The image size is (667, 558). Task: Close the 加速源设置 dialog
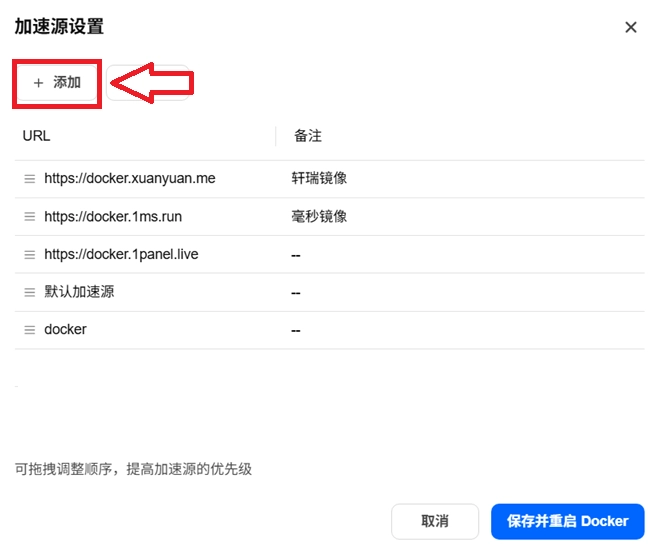pyautogui.click(x=631, y=27)
